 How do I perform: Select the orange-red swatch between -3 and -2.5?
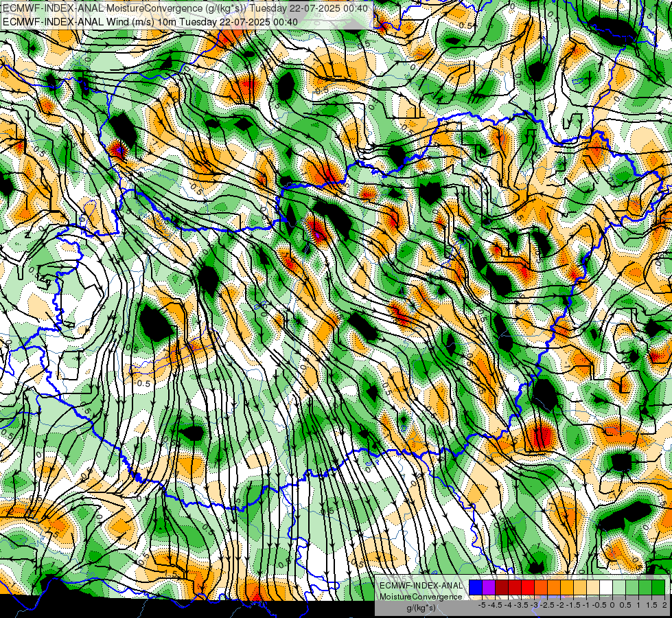[x=542, y=588]
